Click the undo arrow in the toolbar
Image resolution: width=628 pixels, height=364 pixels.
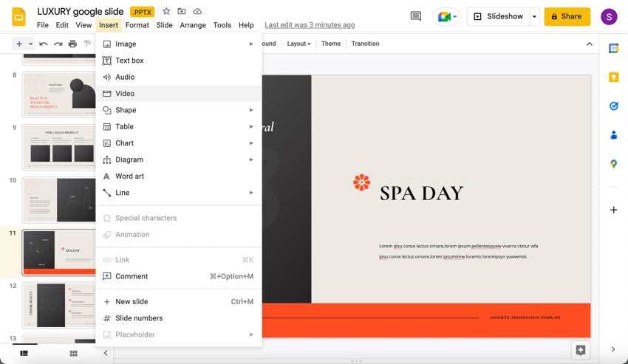44,44
